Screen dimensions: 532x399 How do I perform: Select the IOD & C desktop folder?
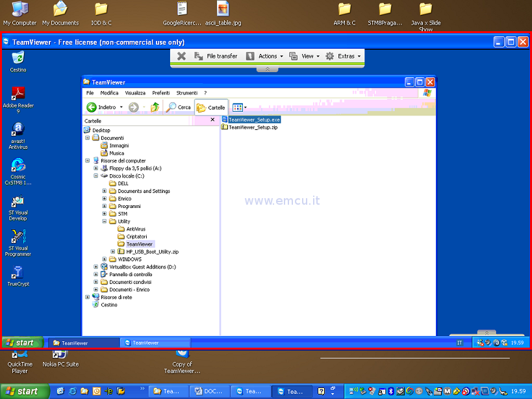tap(101, 14)
